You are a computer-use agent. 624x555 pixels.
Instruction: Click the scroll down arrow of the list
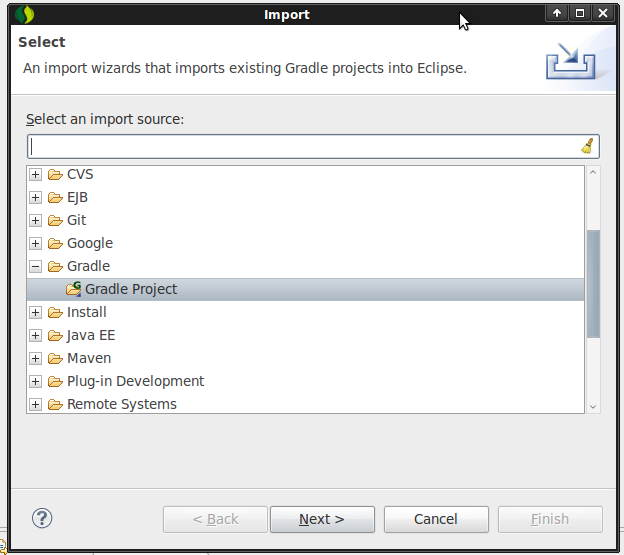593,406
